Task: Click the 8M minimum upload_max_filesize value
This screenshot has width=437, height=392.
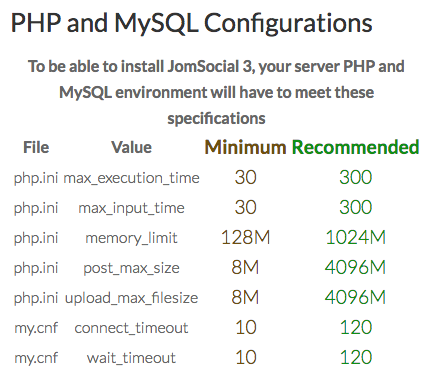Action: coord(245,298)
